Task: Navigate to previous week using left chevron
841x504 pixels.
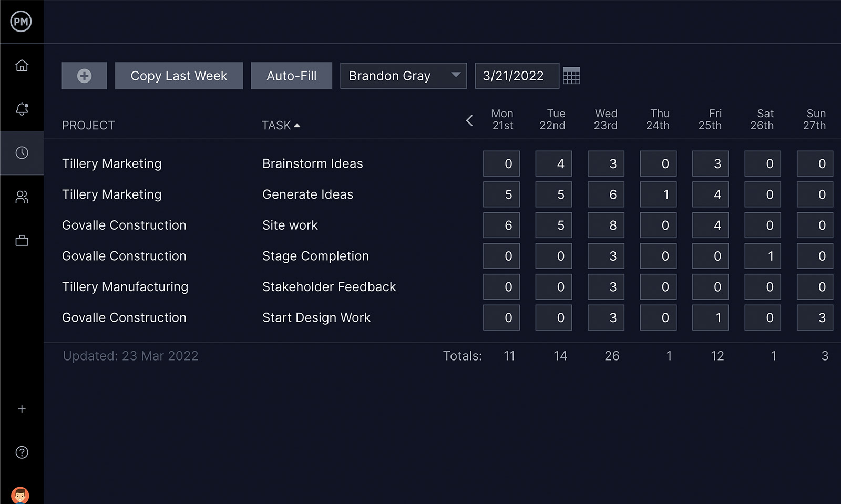Action: pyautogui.click(x=469, y=120)
